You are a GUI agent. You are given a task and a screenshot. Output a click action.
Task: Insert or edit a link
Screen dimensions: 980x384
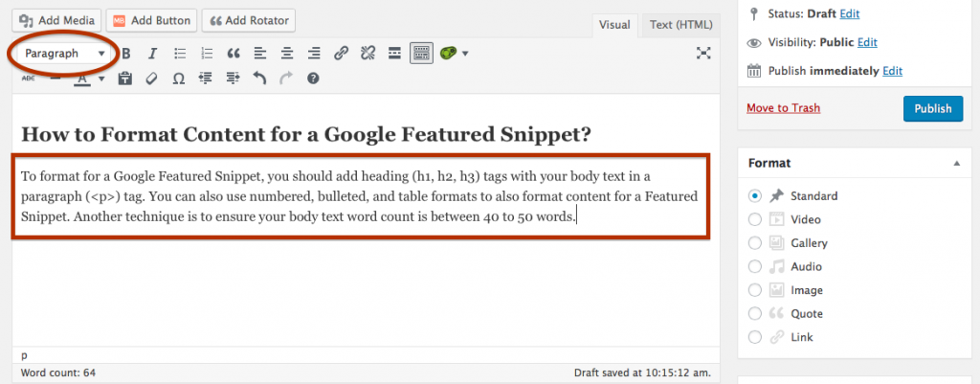click(x=341, y=54)
